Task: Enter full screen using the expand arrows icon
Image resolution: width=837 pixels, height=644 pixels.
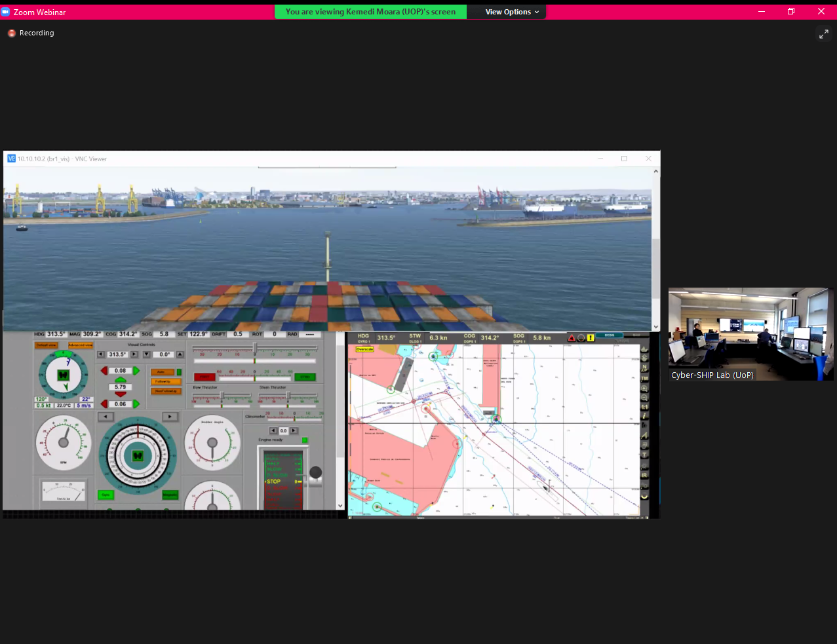Action: (x=823, y=34)
